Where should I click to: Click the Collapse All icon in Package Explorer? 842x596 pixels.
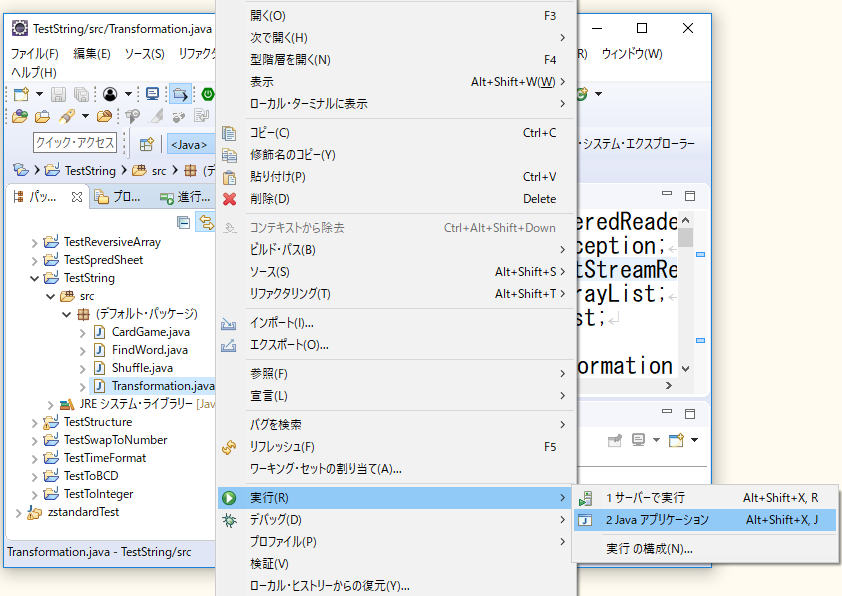184,222
